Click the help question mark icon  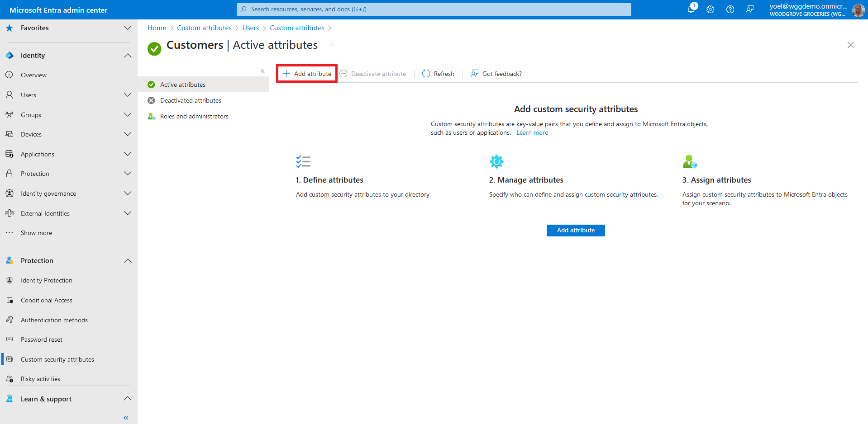point(730,9)
